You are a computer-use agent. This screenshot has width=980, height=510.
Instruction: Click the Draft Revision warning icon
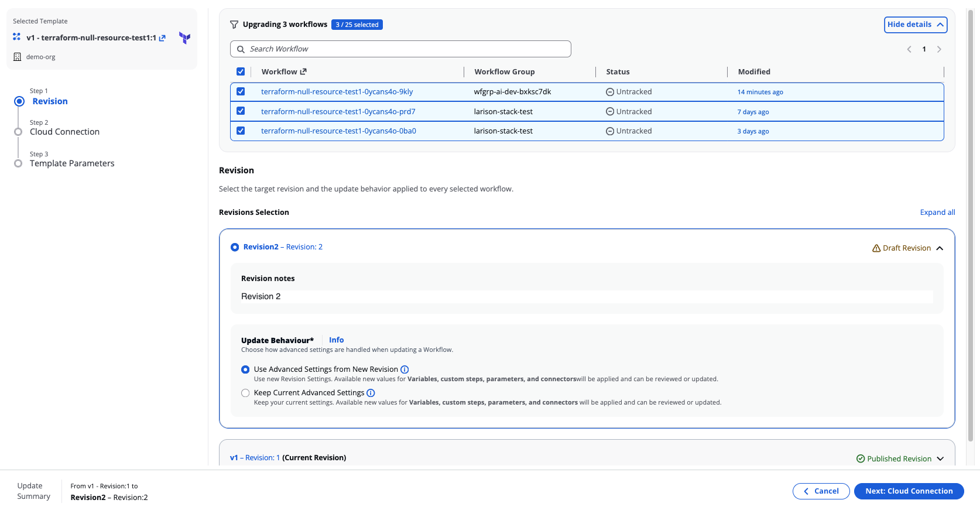[876, 248]
